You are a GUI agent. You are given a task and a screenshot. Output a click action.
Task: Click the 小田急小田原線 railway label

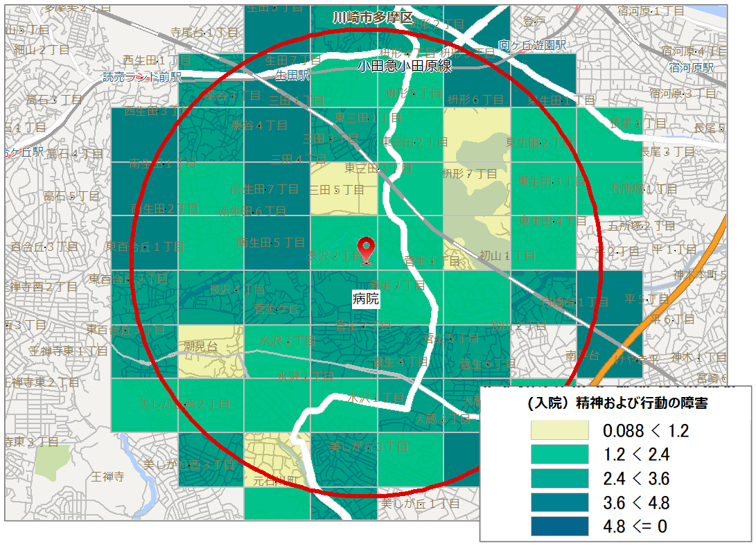[405, 66]
